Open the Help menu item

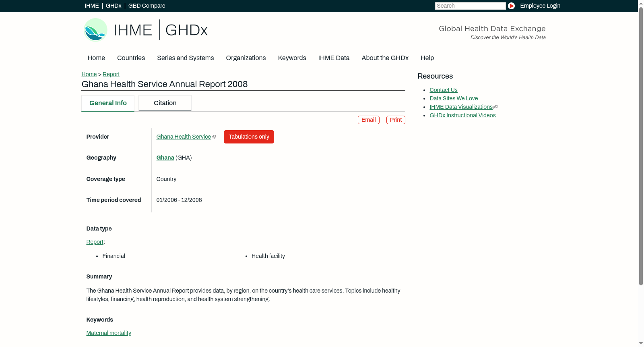pyautogui.click(x=427, y=58)
